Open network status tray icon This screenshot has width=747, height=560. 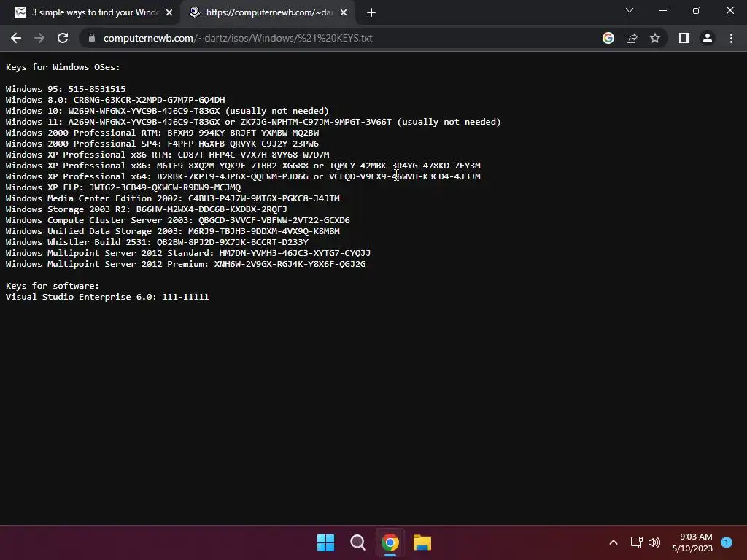636,542
